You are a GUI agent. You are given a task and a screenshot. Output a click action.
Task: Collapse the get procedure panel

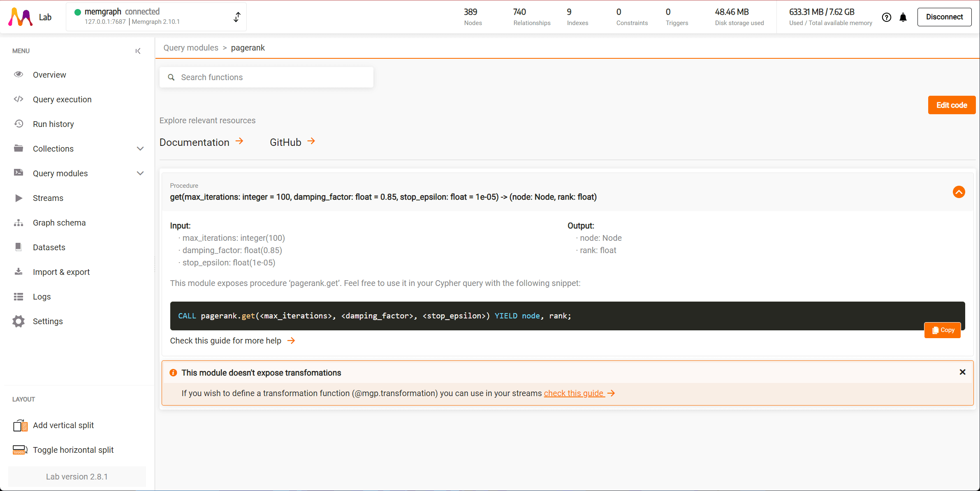(959, 192)
